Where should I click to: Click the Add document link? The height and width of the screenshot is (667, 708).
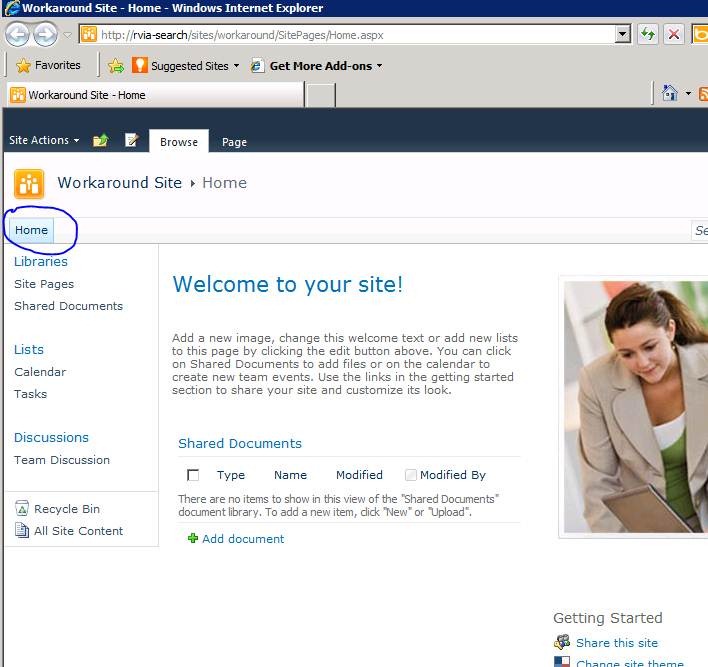click(x=242, y=539)
